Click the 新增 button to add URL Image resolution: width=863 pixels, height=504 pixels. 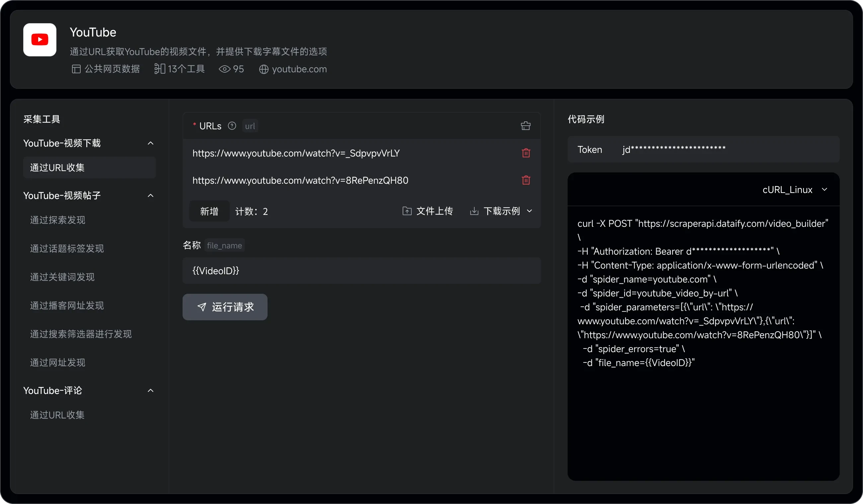point(209,211)
